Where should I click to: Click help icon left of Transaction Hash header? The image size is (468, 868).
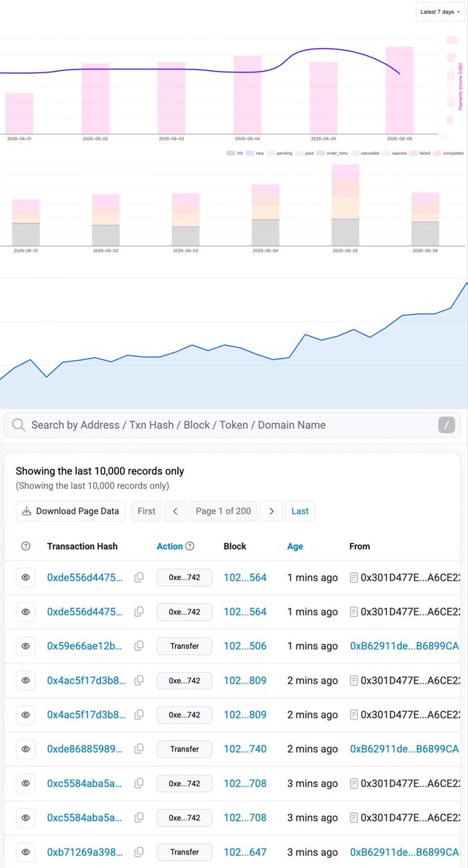(26, 546)
